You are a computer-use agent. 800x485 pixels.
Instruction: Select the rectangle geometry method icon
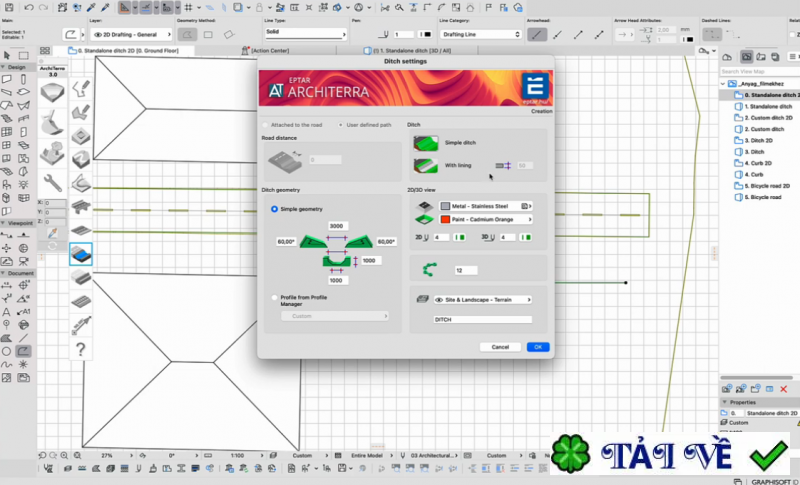(208, 35)
